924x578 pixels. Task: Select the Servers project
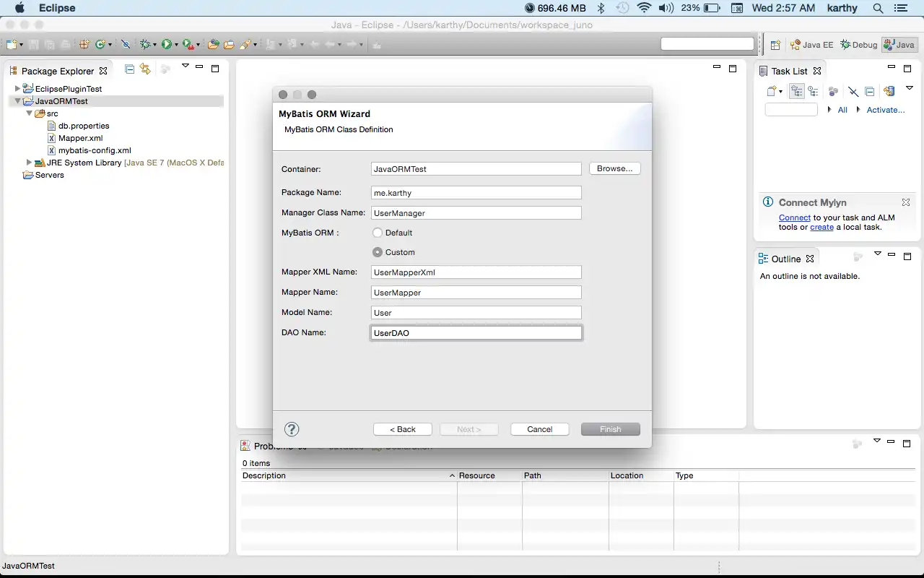(49, 175)
